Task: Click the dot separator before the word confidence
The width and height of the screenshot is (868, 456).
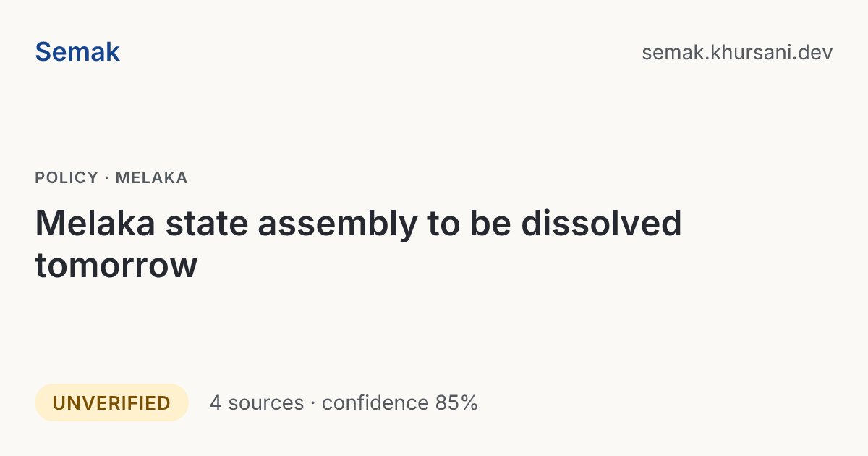Action: [x=313, y=403]
